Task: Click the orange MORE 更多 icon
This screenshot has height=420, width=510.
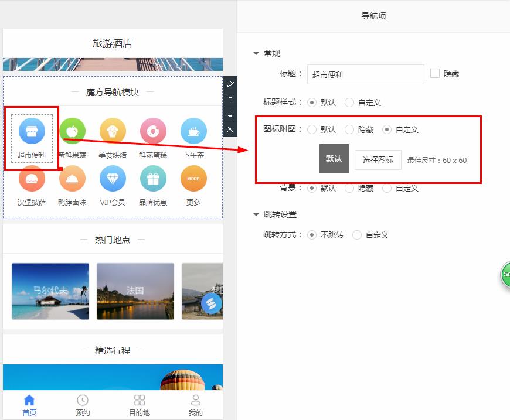Action: click(x=193, y=179)
